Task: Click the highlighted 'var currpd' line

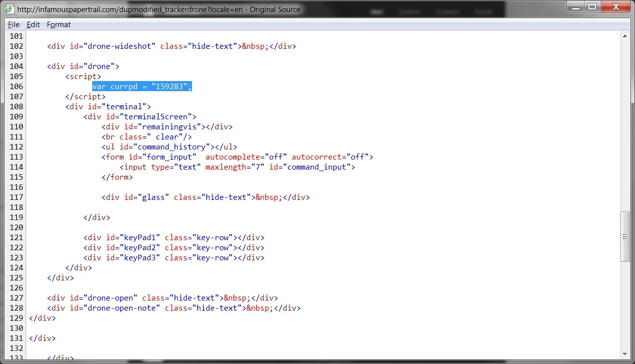Action: click(142, 86)
